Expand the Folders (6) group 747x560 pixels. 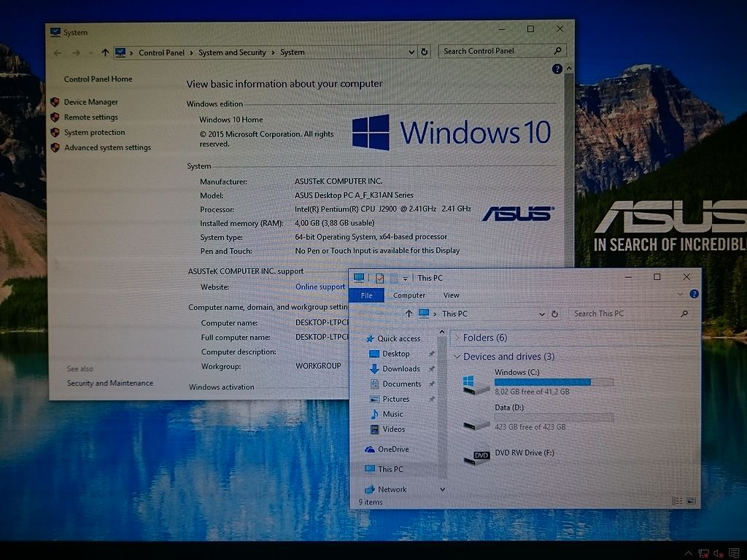tap(457, 338)
